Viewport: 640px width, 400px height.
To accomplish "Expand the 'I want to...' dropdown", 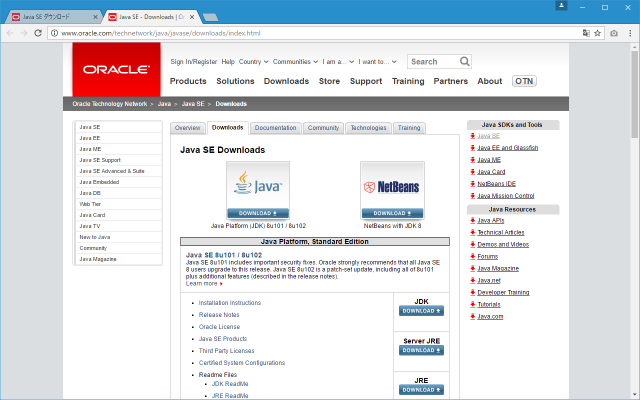I will point(378,62).
